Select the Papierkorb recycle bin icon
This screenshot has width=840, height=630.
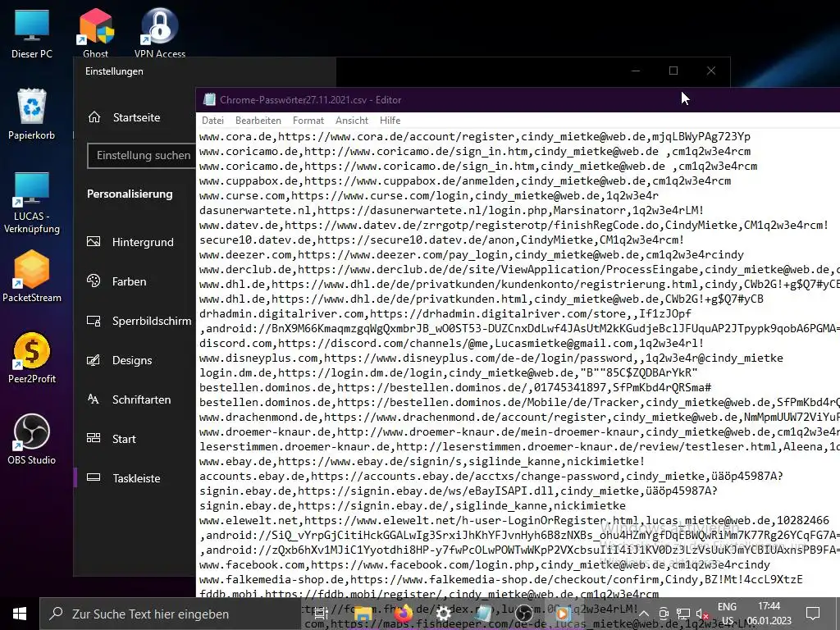[32, 115]
